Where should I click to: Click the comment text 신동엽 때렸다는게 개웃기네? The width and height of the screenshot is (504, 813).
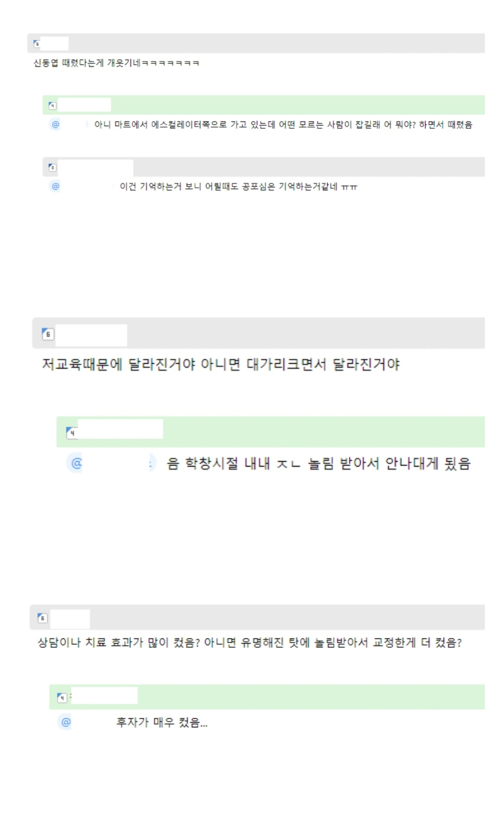(x=116, y=63)
